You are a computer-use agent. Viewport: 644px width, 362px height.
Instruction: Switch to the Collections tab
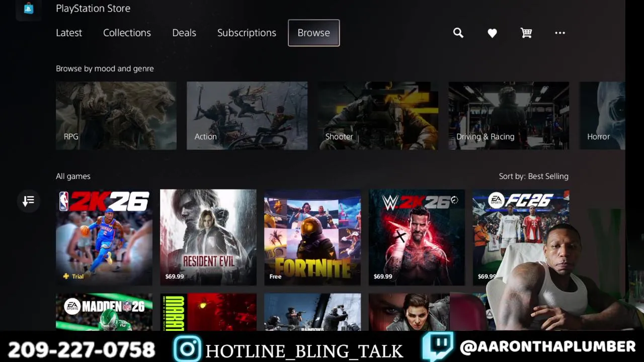tap(127, 33)
